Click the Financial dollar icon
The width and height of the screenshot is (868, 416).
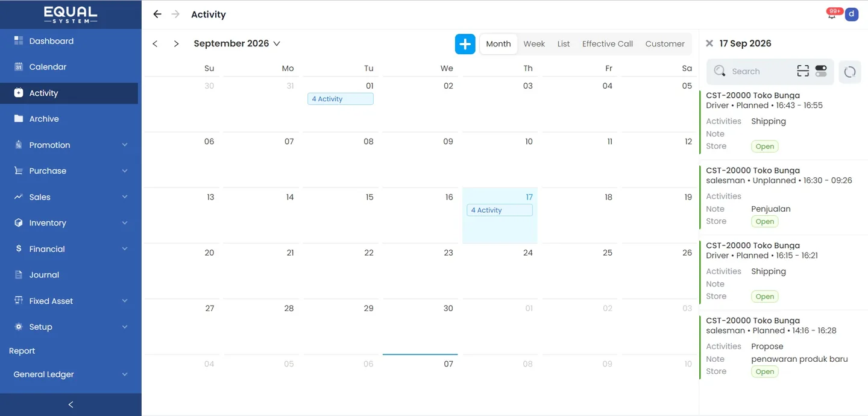[x=18, y=249]
